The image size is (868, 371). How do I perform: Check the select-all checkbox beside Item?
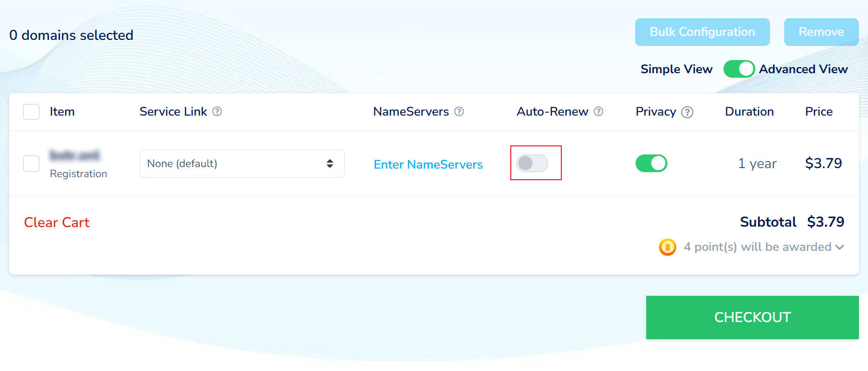(31, 112)
